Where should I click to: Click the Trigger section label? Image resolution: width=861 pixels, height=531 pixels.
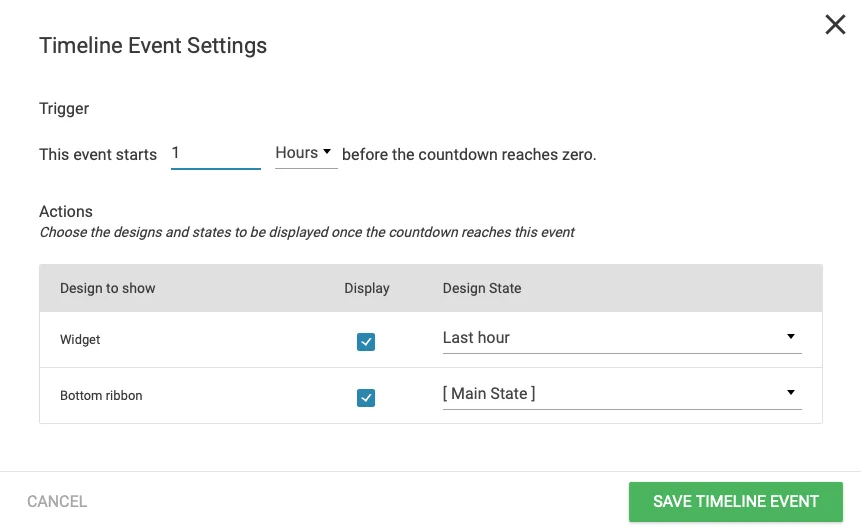(x=64, y=108)
